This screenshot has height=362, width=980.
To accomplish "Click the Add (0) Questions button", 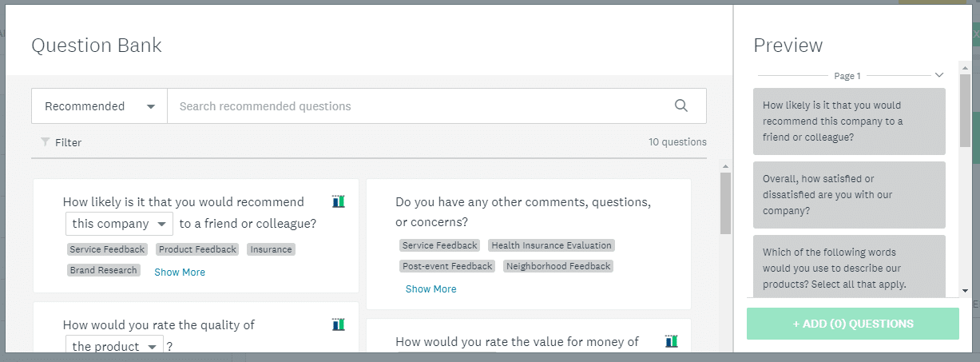I will tap(852, 324).
